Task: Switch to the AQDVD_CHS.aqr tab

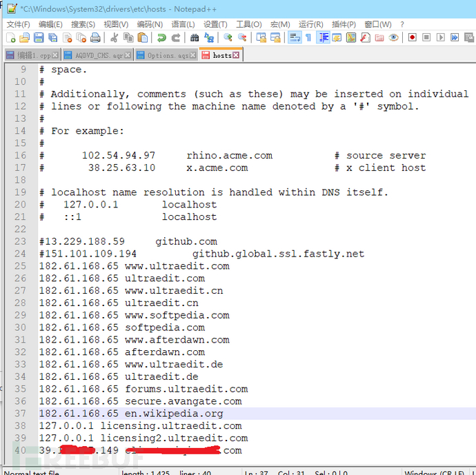Action: pos(97,55)
